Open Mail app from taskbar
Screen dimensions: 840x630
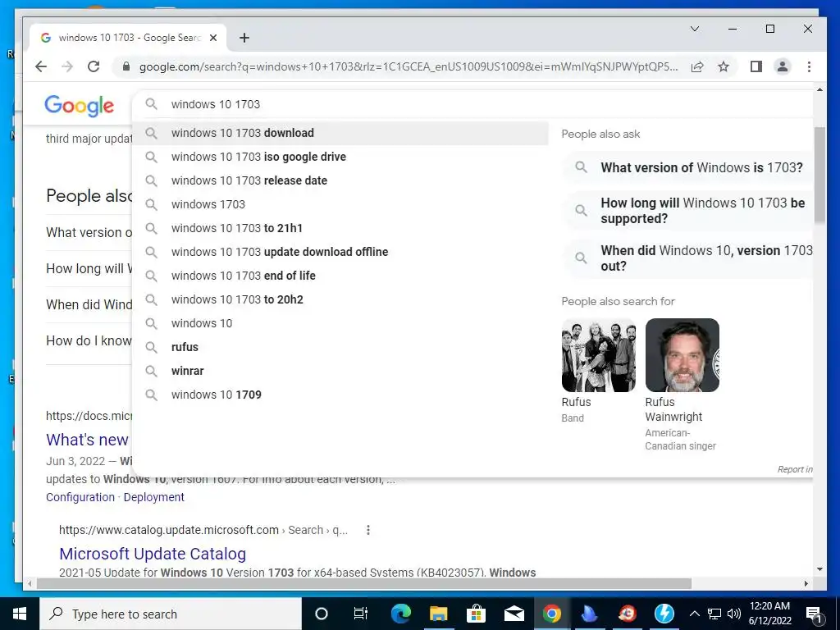[514, 614]
